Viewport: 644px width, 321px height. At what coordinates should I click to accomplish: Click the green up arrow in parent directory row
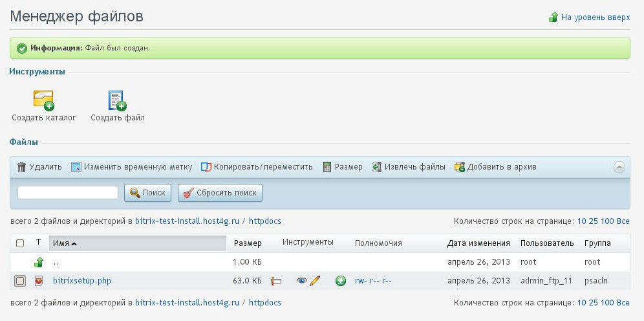pos(39,262)
